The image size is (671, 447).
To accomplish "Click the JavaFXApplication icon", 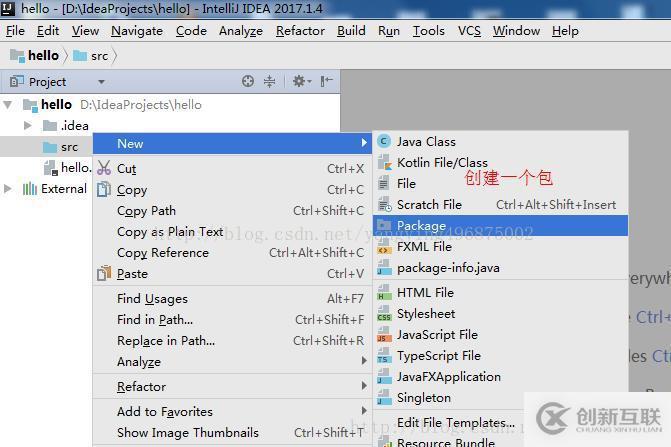I will coord(384,377).
